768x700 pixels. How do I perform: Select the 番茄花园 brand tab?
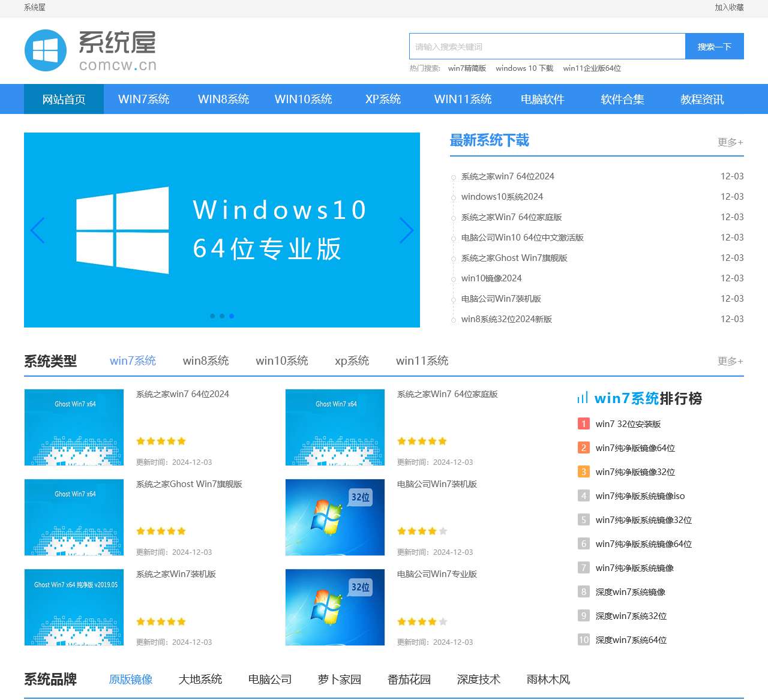click(x=409, y=679)
